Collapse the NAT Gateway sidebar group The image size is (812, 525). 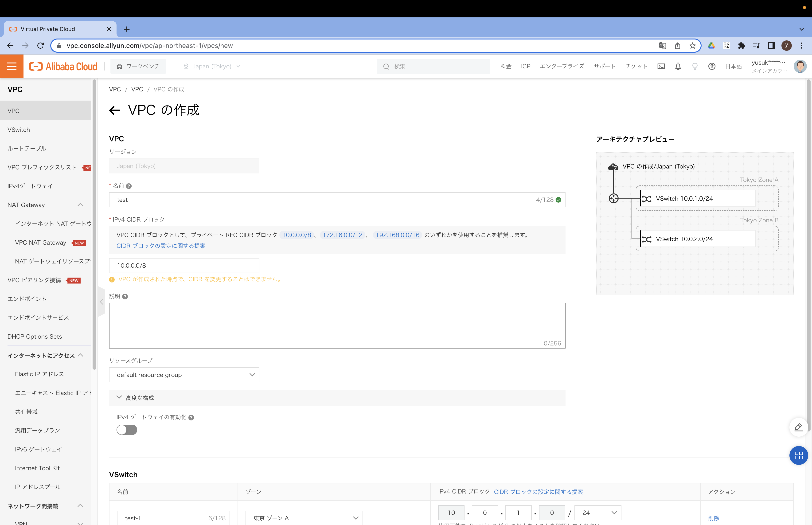80,205
